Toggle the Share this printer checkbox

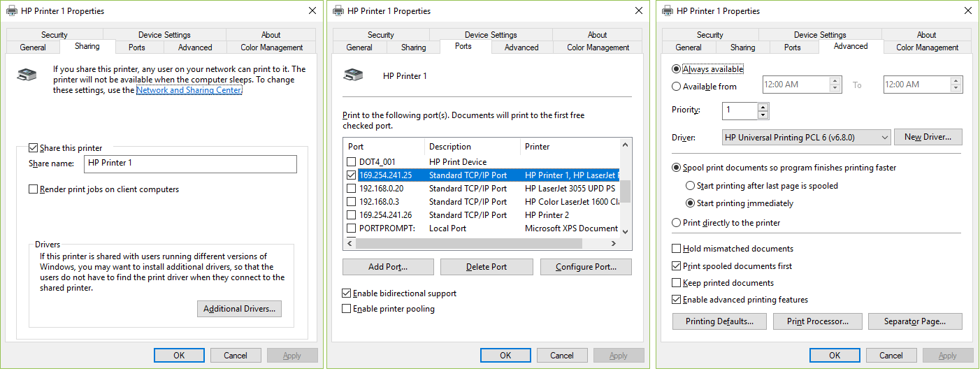[33, 148]
